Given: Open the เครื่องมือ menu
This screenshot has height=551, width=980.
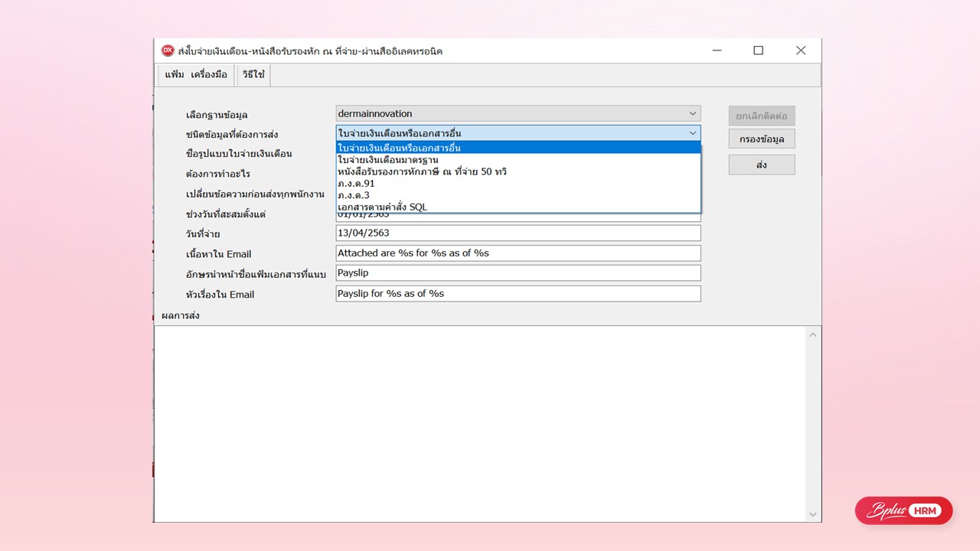Looking at the screenshot, I should coord(209,75).
